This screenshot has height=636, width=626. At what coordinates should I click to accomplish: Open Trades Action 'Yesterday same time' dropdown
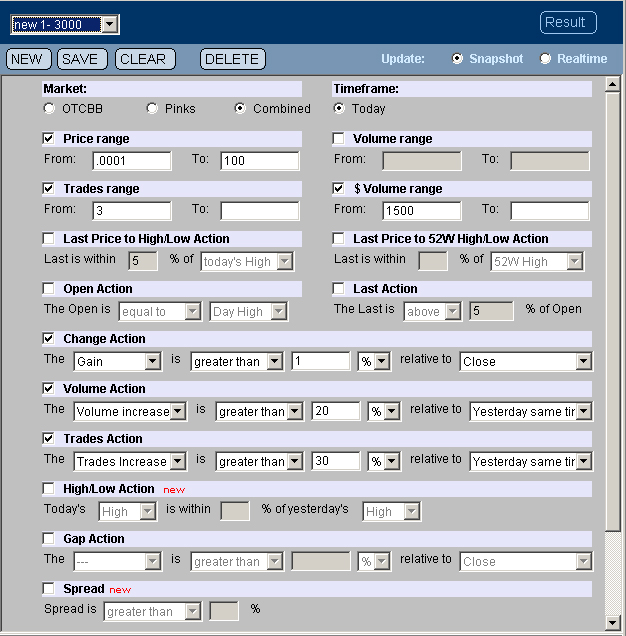click(531, 461)
